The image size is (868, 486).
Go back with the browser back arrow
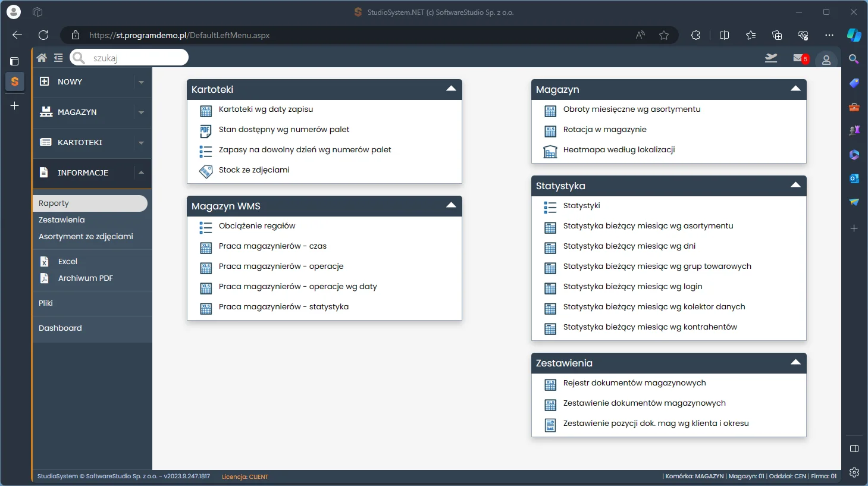[x=17, y=35]
